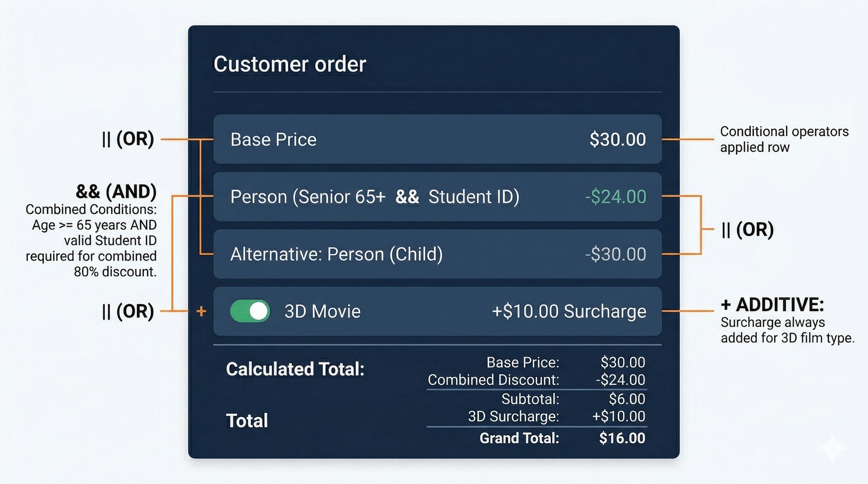Click the -$30.00 child discount value
Image resolution: width=868 pixels, height=484 pixels.
pos(615,254)
